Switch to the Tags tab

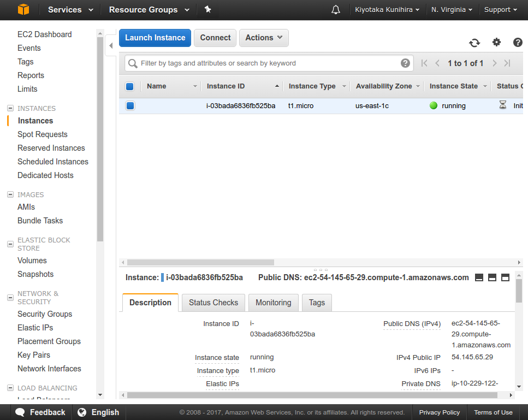(x=317, y=303)
